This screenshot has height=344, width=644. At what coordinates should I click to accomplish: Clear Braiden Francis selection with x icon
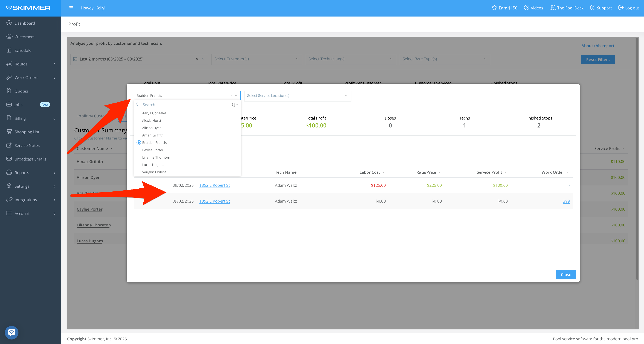[231, 95]
